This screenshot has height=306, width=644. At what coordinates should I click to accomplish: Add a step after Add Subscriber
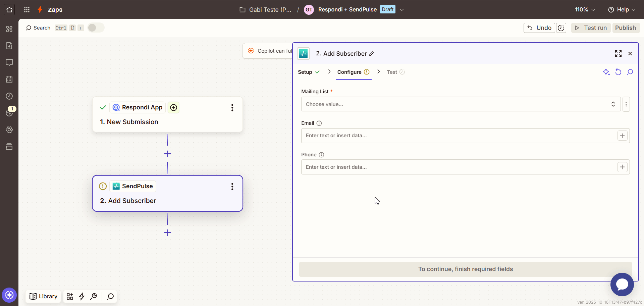pyautogui.click(x=167, y=233)
